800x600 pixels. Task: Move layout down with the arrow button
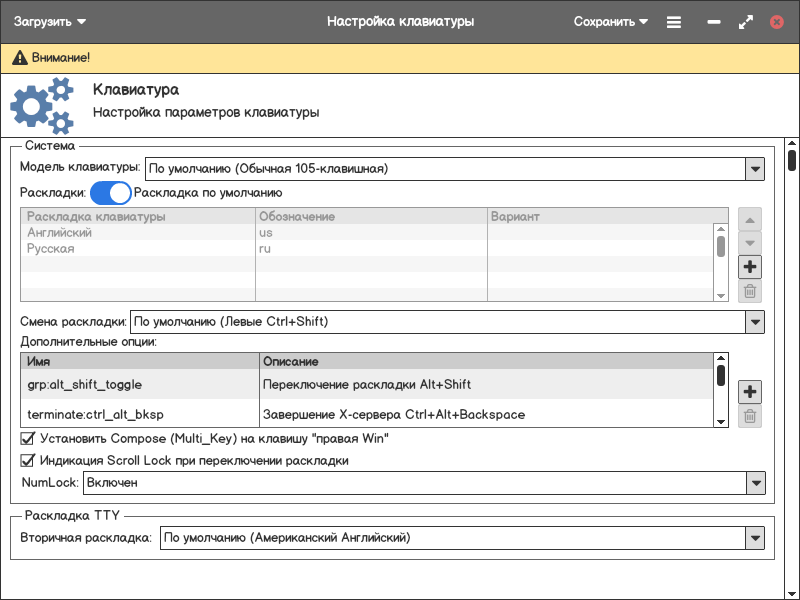(x=750, y=243)
